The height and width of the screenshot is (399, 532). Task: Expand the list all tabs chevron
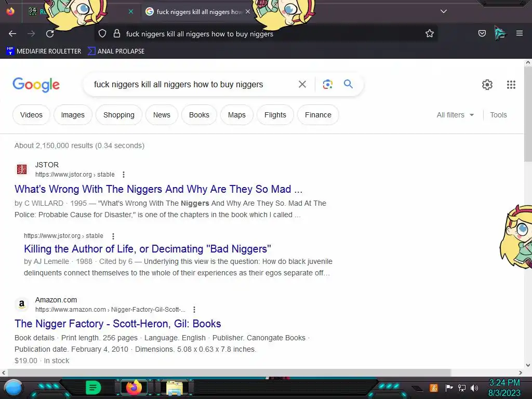tap(444, 11)
